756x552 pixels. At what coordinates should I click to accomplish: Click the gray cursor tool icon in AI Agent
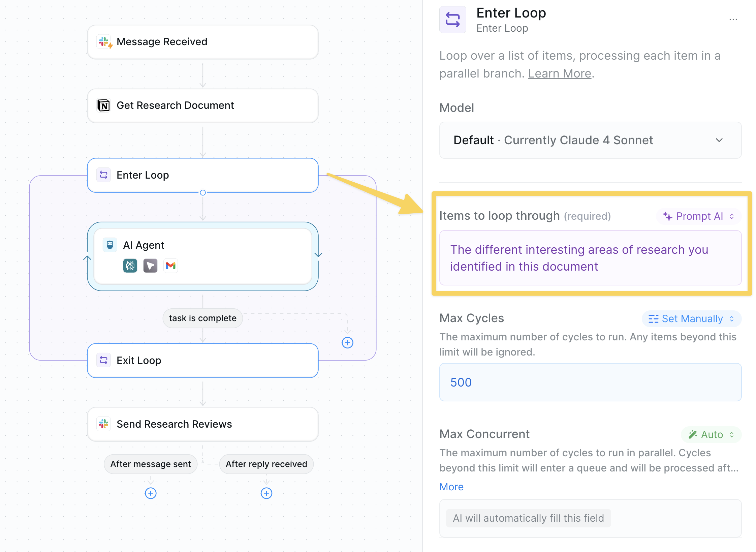click(150, 266)
